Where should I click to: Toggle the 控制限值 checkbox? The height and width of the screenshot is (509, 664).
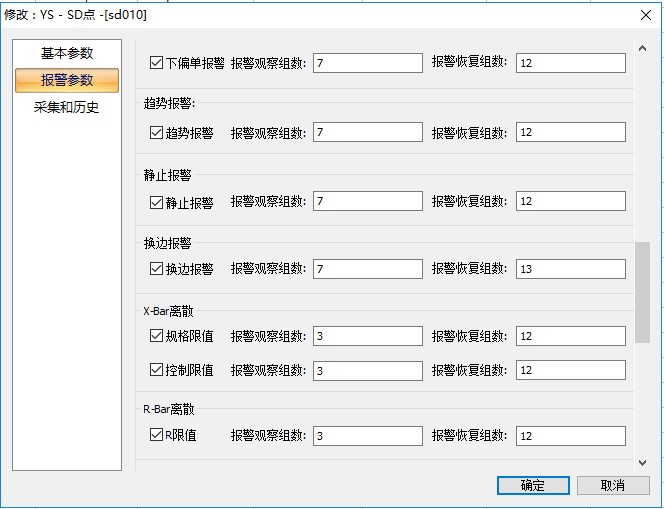[156, 370]
